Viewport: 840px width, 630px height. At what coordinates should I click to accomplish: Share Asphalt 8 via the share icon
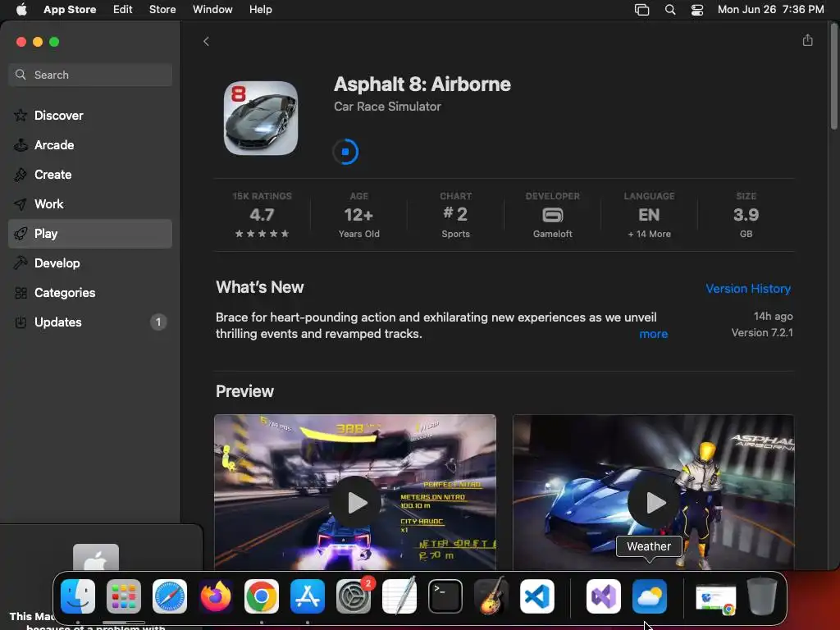click(x=807, y=41)
